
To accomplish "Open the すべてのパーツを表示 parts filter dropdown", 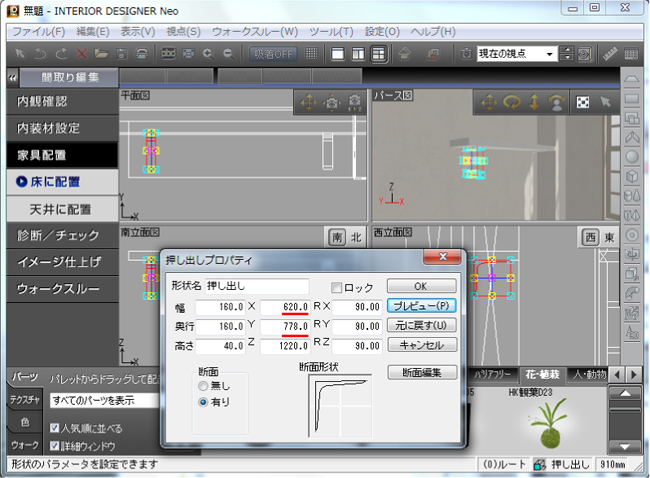I will [100, 401].
